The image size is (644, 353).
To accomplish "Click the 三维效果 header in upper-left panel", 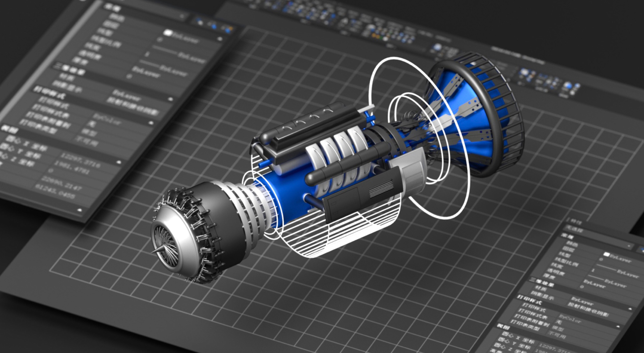I will pos(69,69).
